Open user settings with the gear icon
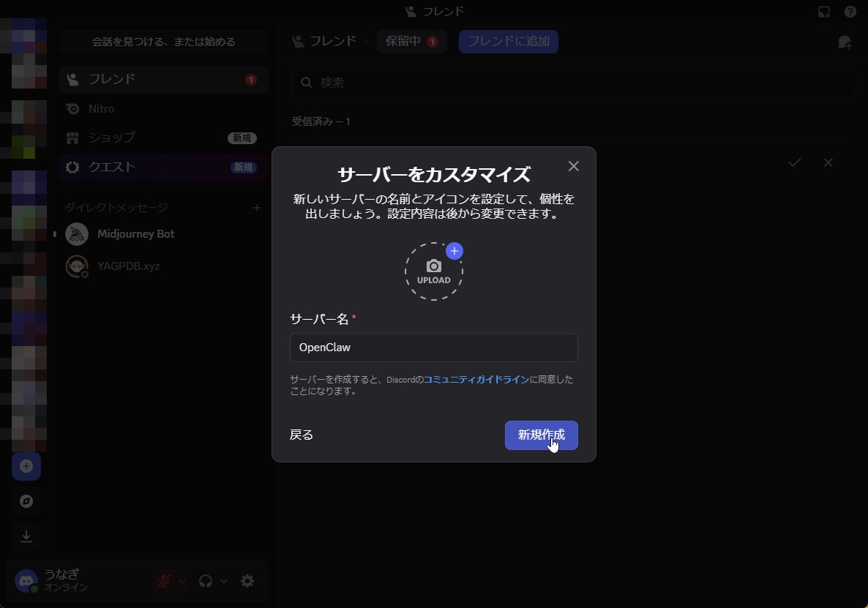The width and height of the screenshot is (868, 608). pos(247,580)
